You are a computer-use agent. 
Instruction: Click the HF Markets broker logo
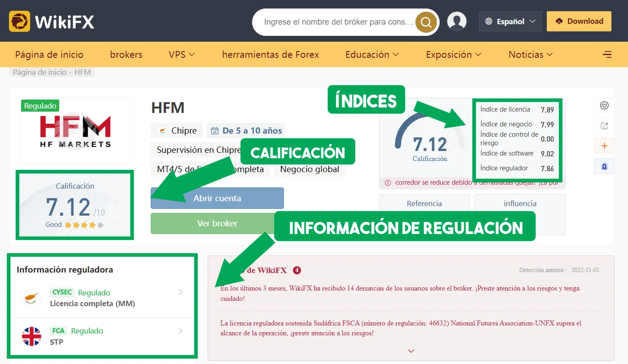click(75, 131)
